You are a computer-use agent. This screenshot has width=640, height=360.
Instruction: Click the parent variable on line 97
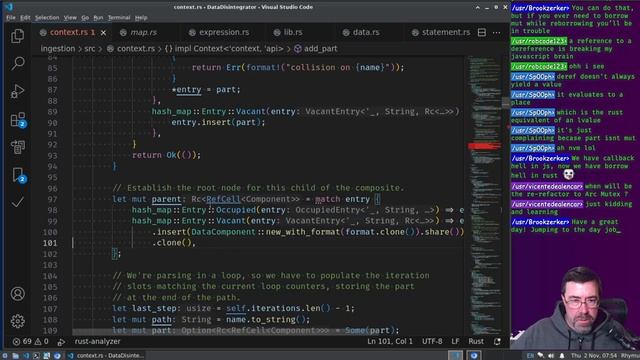tap(166, 199)
